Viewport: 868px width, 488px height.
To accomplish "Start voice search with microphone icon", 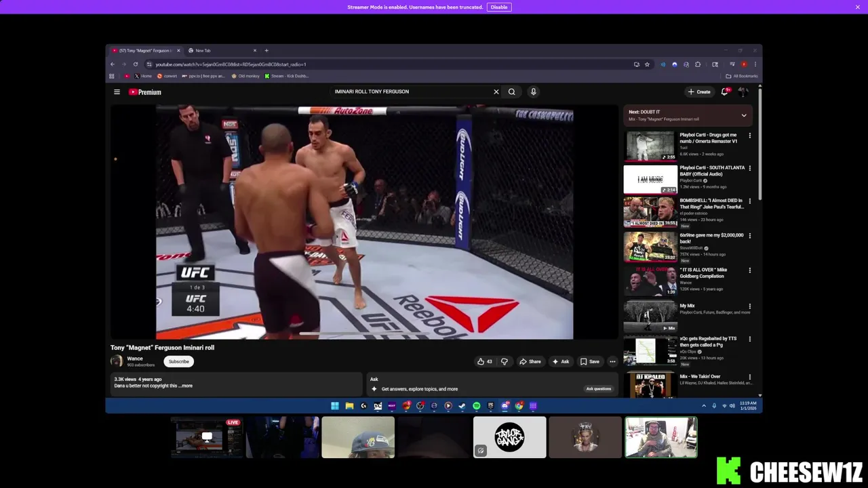I will 533,91.
